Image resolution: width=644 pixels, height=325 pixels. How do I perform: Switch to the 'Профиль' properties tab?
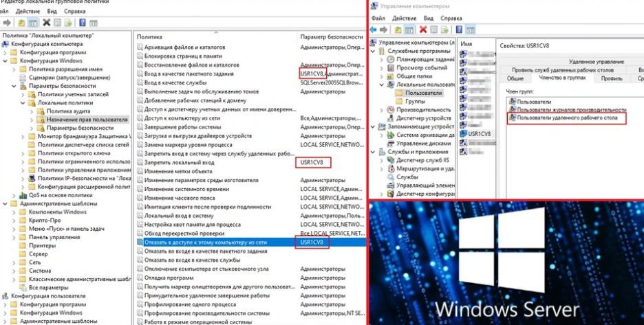pos(612,78)
